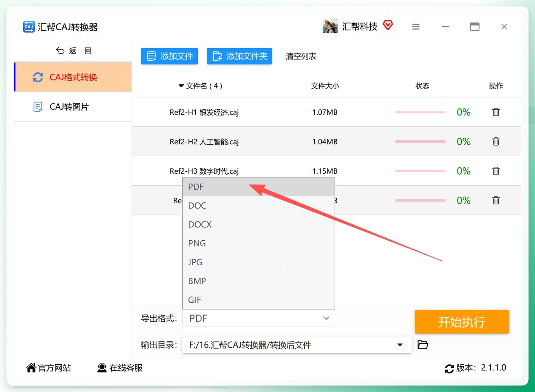This screenshot has height=392, width=535.
Task: Choose BMP in the format list
Action: [x=259, y=281]
